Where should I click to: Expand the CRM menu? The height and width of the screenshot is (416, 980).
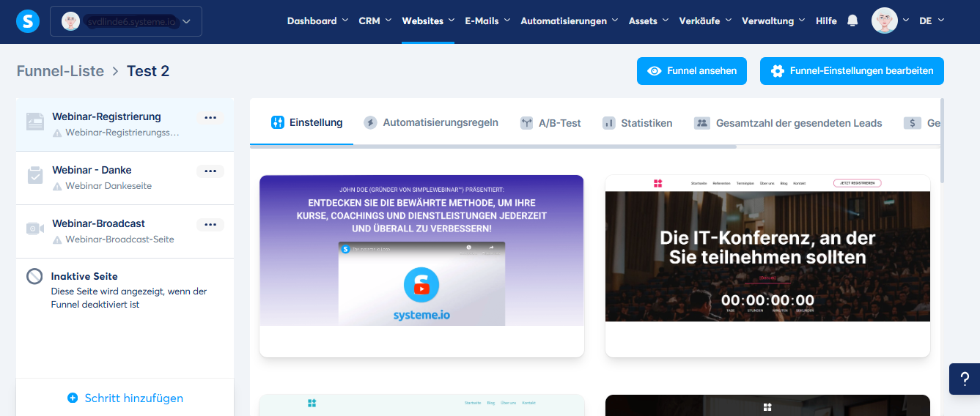pyautogui.click(x=375, y=21)
